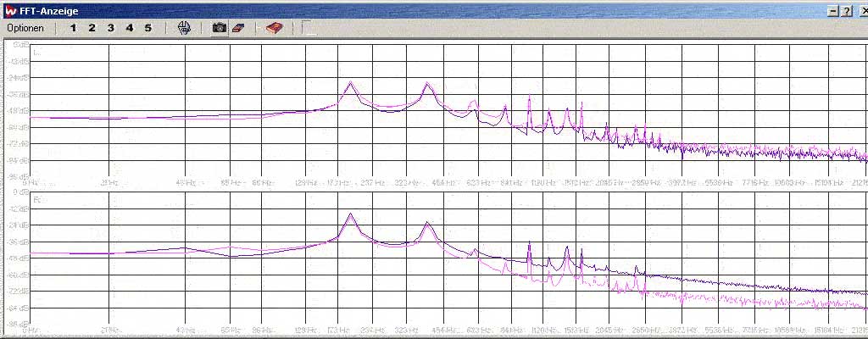Open the help book icon

point(274,28)
